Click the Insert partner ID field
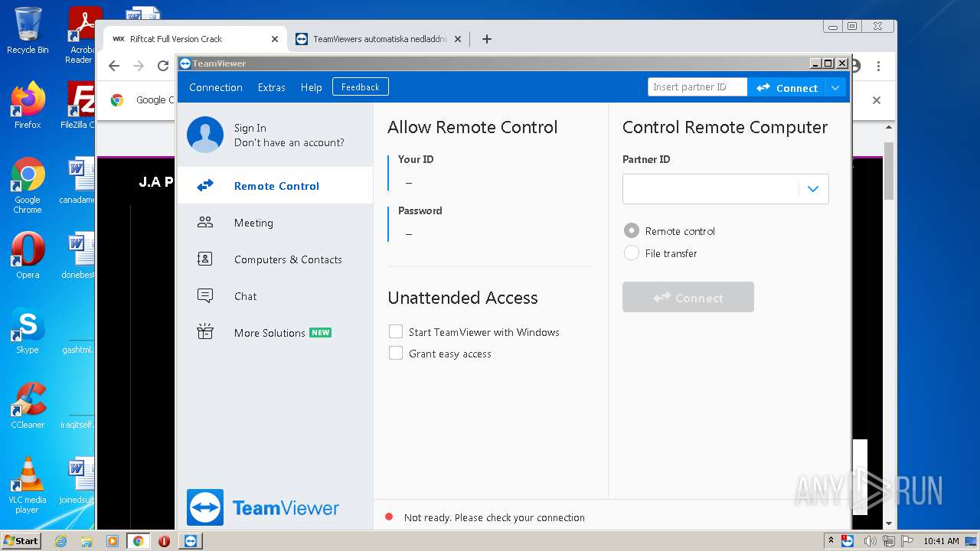Image resolution: width=980 pixels, height=551 pixels. click(x=697, y=87)
